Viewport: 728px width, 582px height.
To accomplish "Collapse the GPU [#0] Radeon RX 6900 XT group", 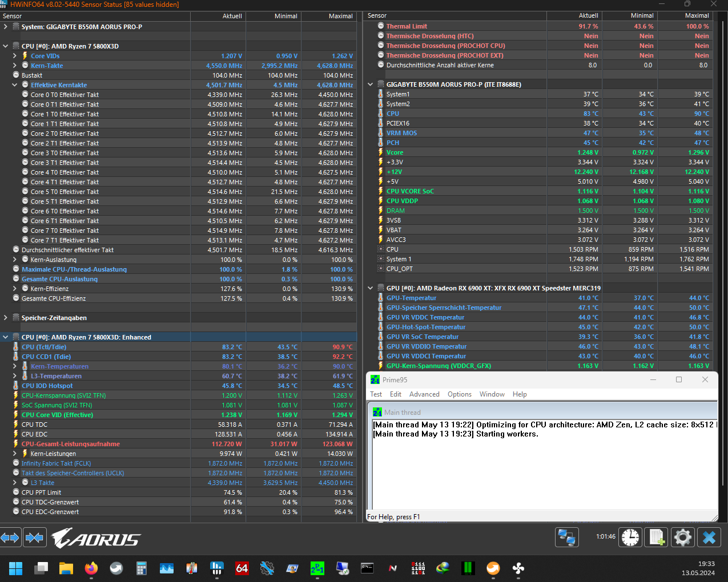I will [371, 288].
